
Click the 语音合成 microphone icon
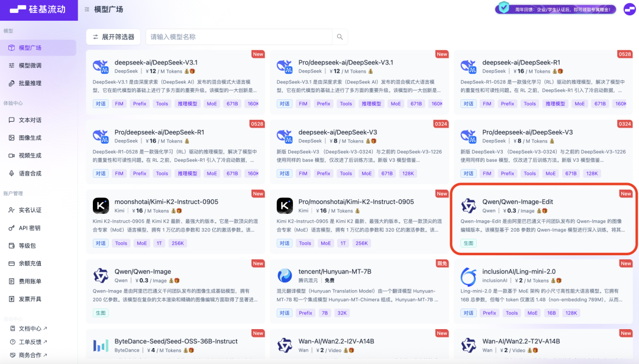click(x=11, y=173)
